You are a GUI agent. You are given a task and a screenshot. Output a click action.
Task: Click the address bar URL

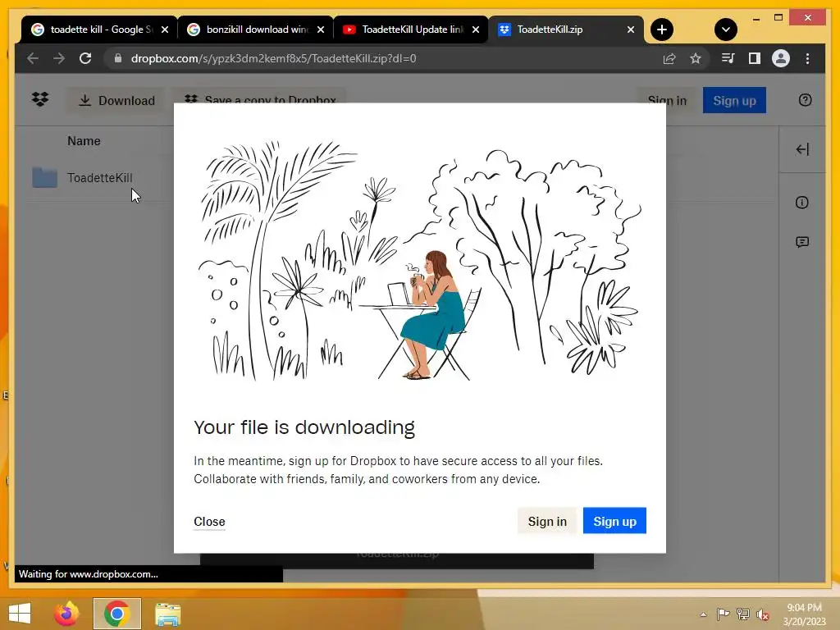273,58
